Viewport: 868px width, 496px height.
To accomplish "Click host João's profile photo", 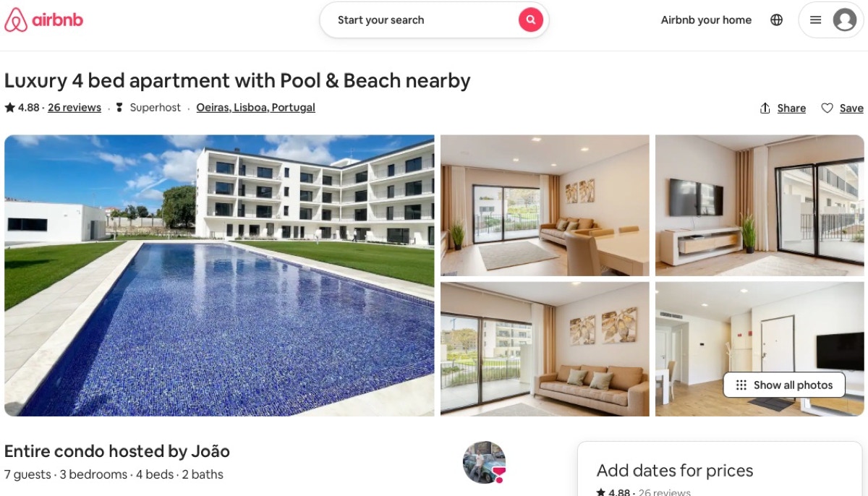I will point(484,462).
